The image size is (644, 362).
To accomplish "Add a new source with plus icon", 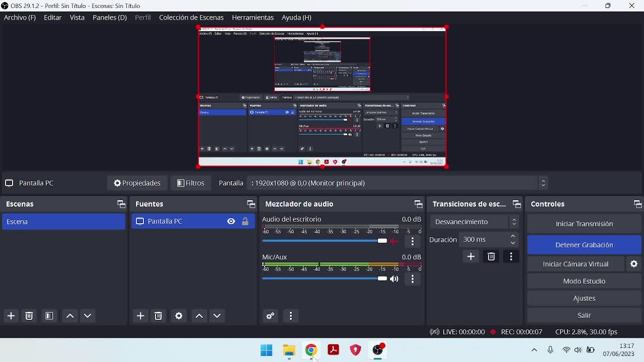I will [140, 316].
